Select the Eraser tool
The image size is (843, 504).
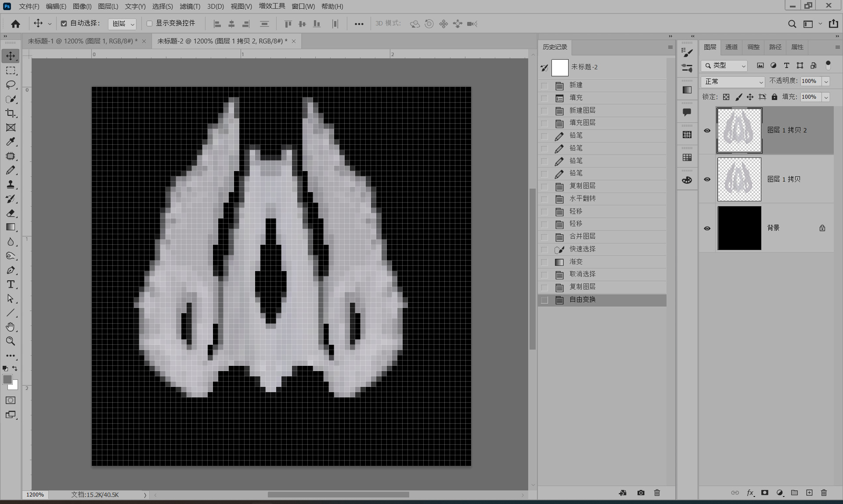pyautogui.click(x=11, y=213)
